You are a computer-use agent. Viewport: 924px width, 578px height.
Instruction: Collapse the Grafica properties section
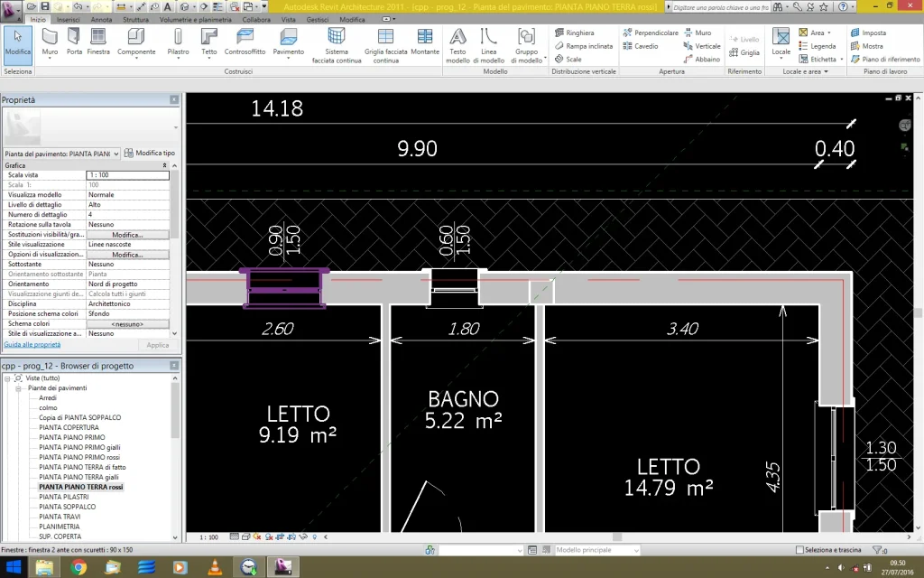coord(164,166)
